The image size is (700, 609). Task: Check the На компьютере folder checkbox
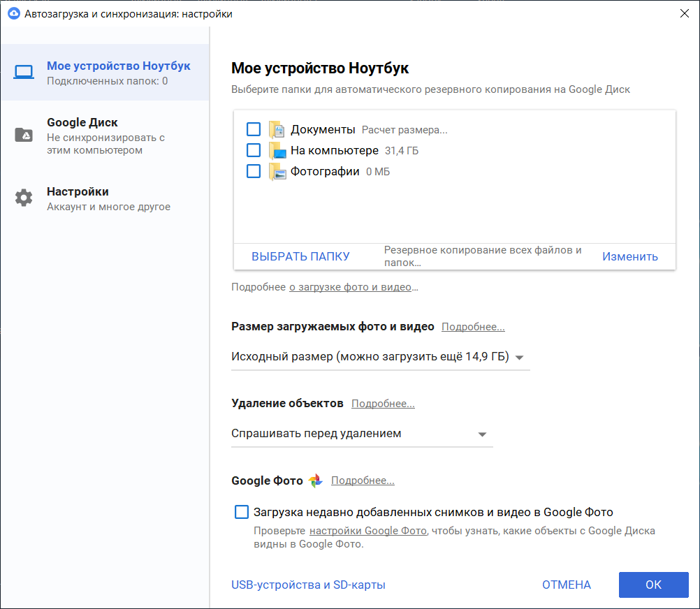tap(254, 151)
